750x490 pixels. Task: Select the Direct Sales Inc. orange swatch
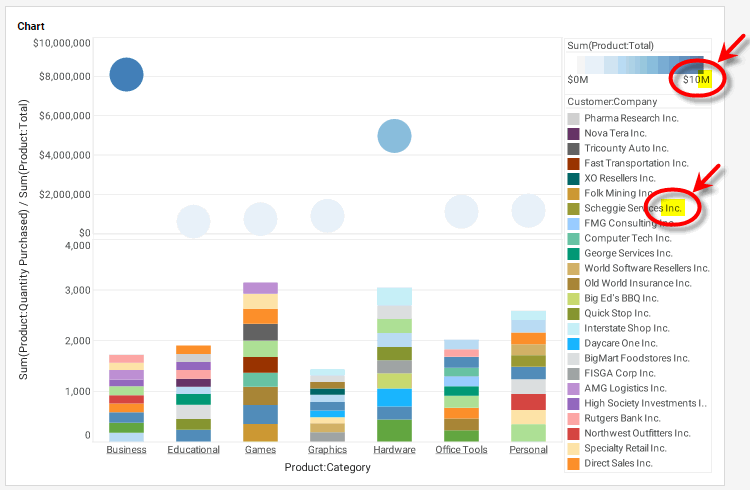[574, 464]
